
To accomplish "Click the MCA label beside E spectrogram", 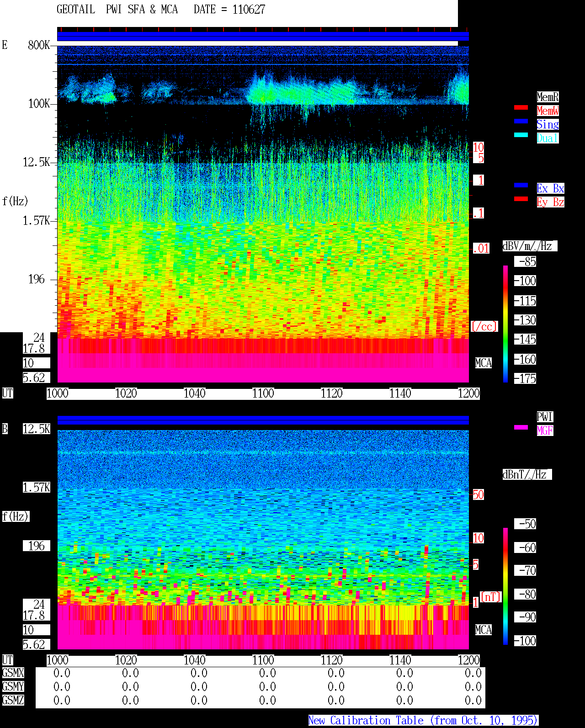I will tap(484, 363).
